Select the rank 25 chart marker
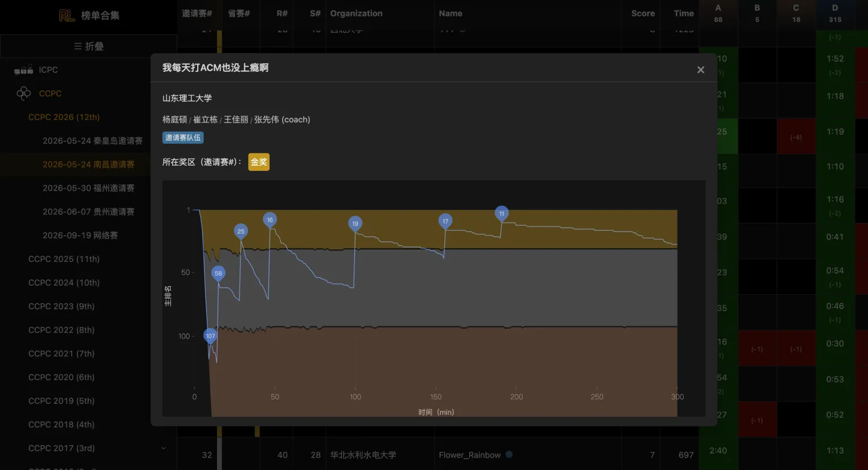This screenshot has width=868, height=470. pyautogui.click(x=241, y=231)
